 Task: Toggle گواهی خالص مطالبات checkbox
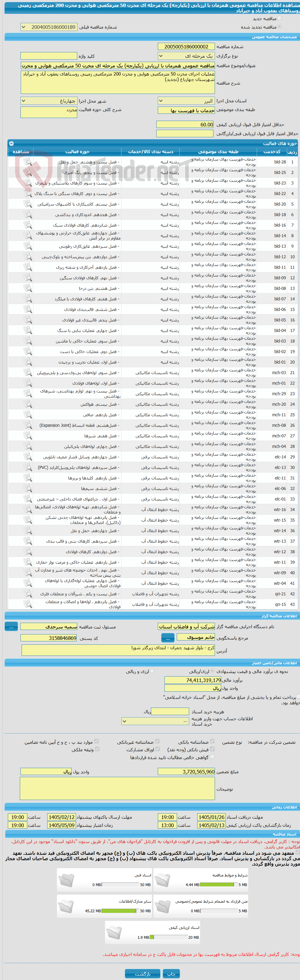tap(212, 757)
